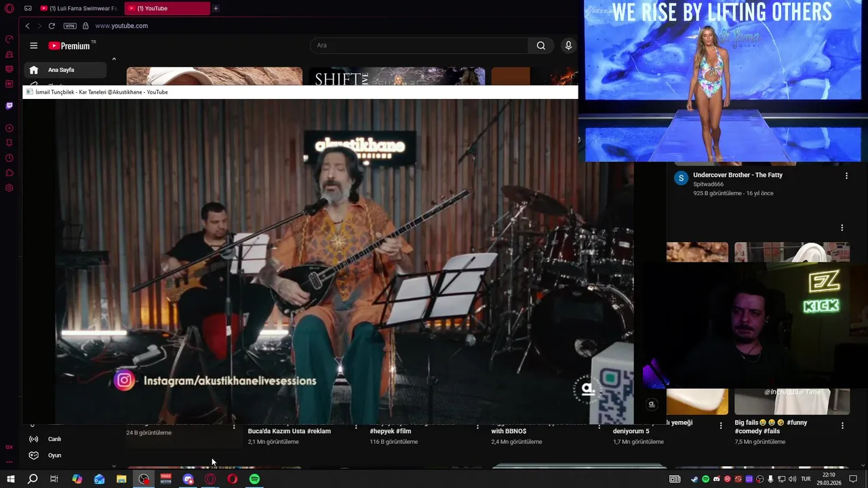
Task: Click the swimwear runway video overlay
Action: (723, 81)
